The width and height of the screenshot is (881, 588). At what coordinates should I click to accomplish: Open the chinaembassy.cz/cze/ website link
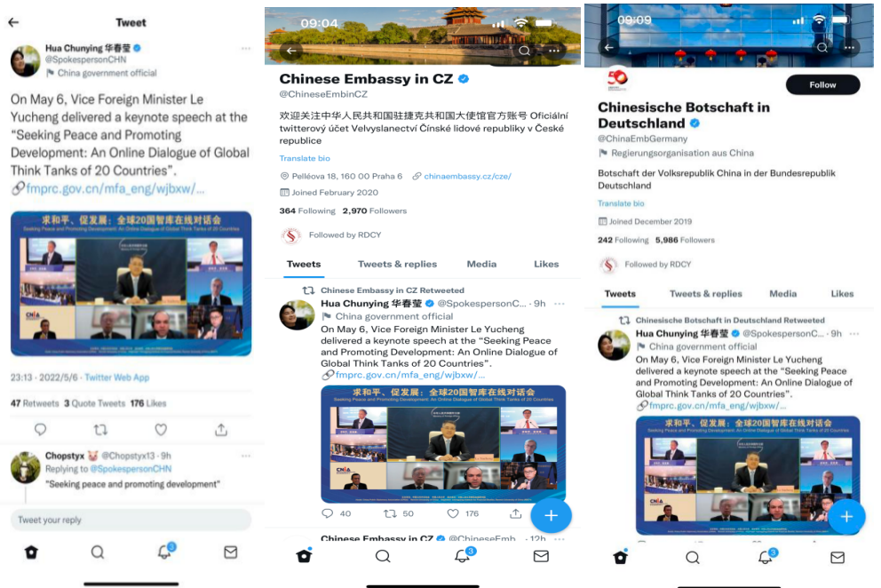click(x=467, y=176)
